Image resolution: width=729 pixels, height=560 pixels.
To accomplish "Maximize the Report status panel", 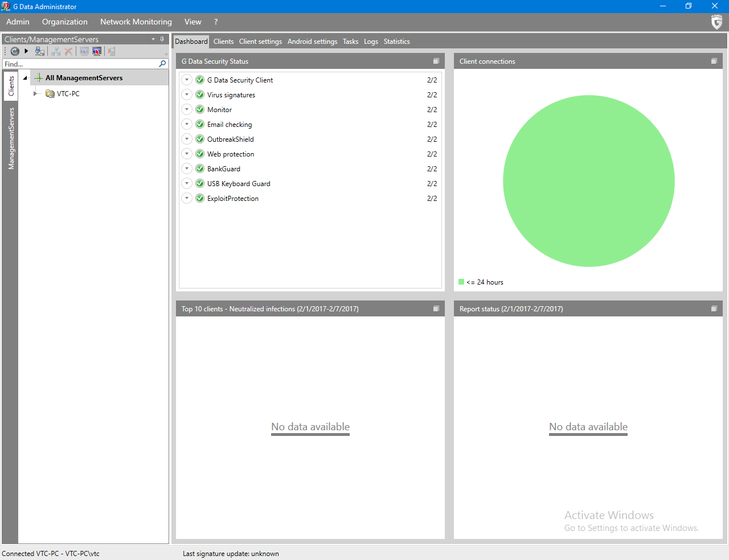I will click(x=714, y=308).
